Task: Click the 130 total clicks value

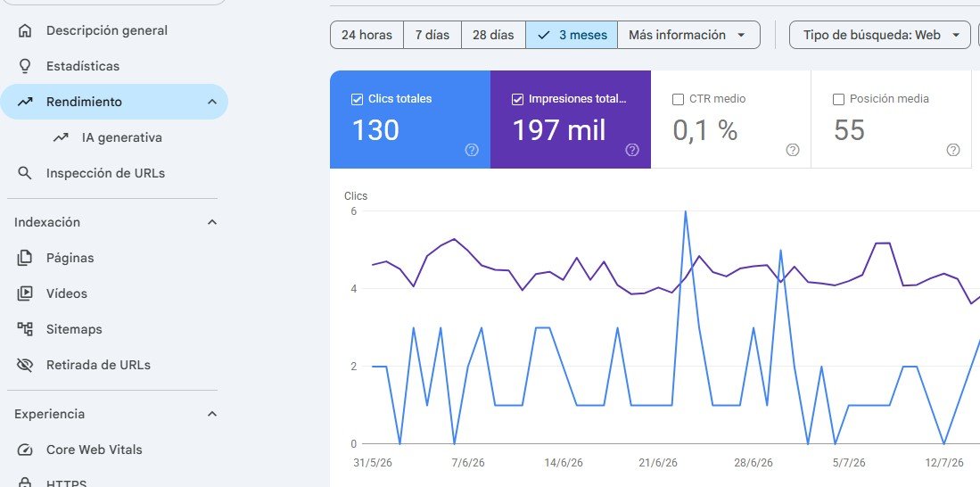Action: click(x=375, y=130)
